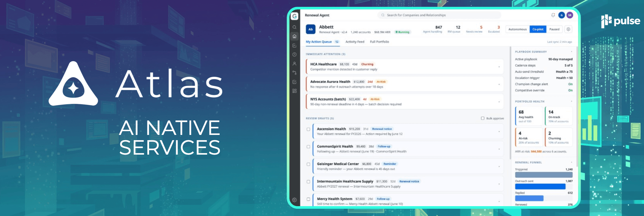This screenshot has width=644, height=216.
Task: Open the clock history icon in sidebar
Action: point(294,54)
